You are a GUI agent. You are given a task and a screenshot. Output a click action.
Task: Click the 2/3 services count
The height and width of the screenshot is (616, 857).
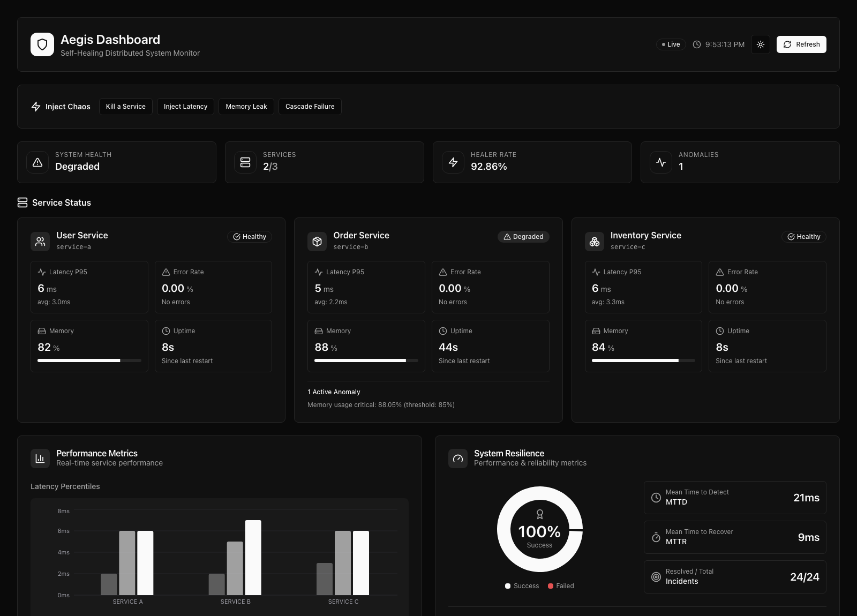(270, 167)
